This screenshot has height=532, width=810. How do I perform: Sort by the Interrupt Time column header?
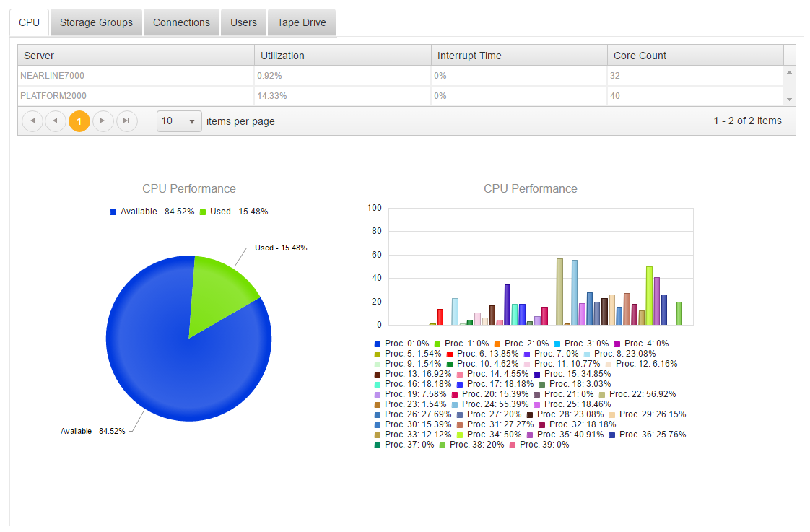coord(519,56)
